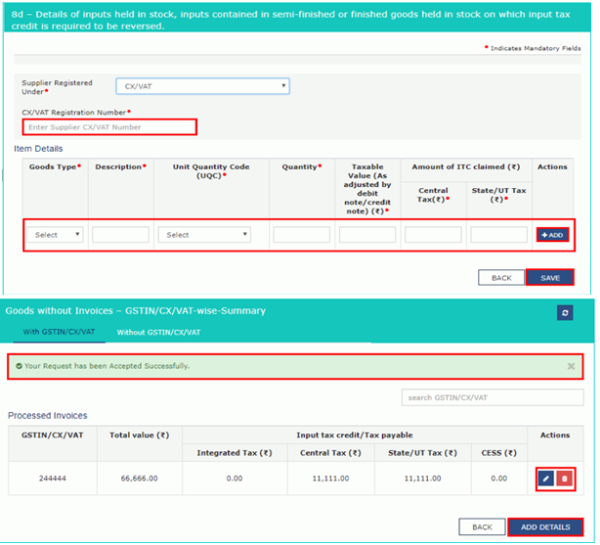600x545 pixels.
Task: Click the Description input field
Action: (x=120, y=235)
